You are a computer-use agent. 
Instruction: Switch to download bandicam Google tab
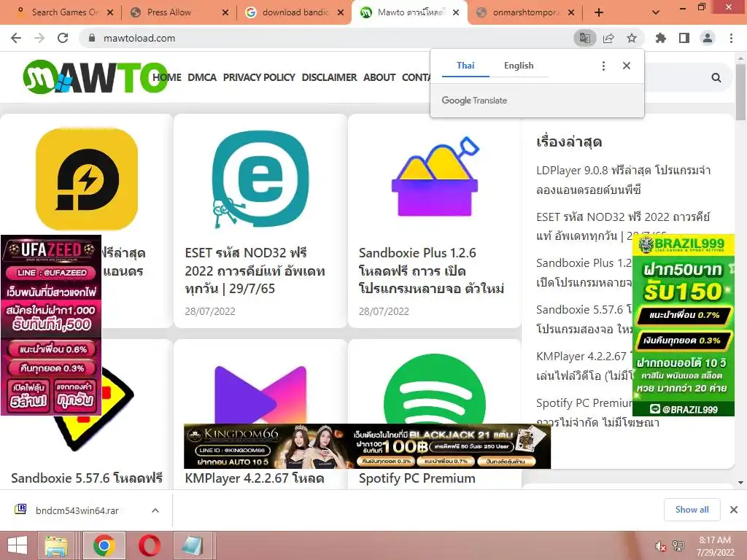[x=295, y=12]
